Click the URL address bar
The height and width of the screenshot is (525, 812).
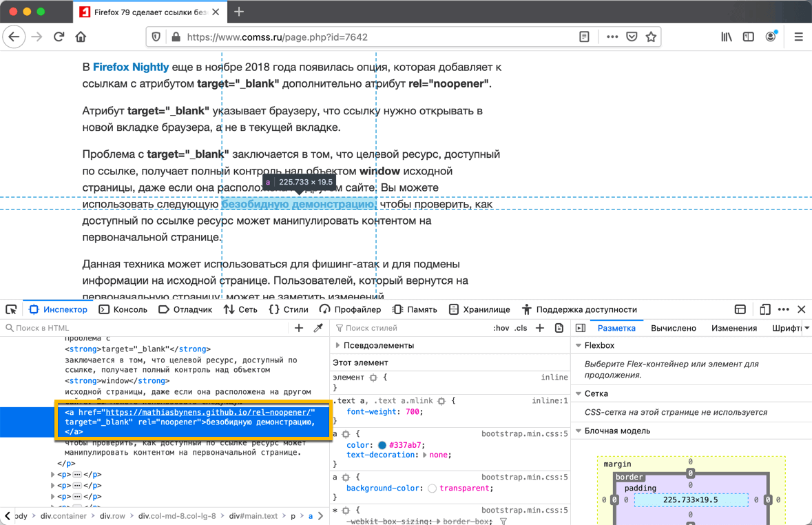point(381,37)
